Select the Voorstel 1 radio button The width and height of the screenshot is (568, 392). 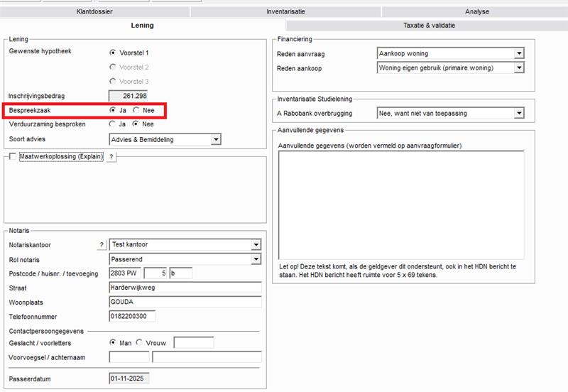pos(112,53)
